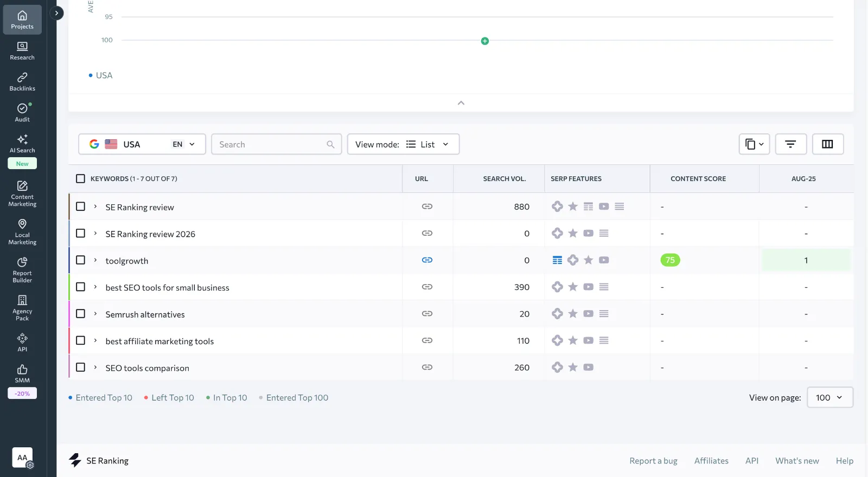Click the account avatar AA icon
868x477 pixels.
22,457
